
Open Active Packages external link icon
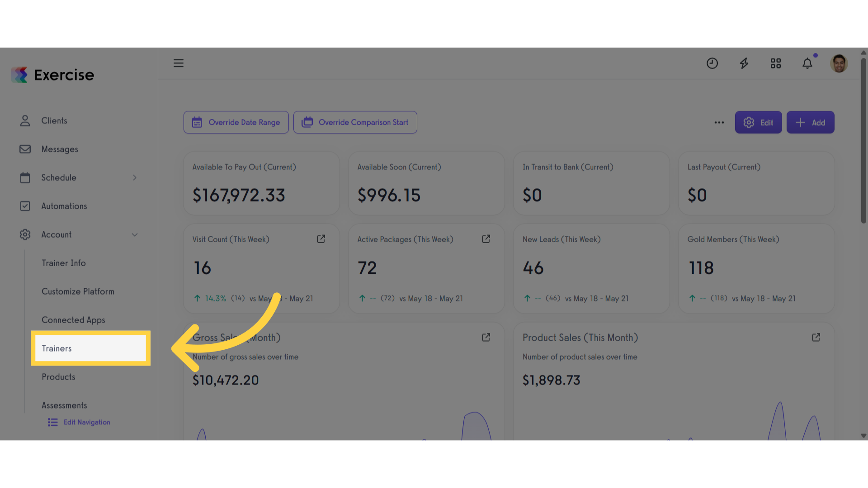(486, 239)
